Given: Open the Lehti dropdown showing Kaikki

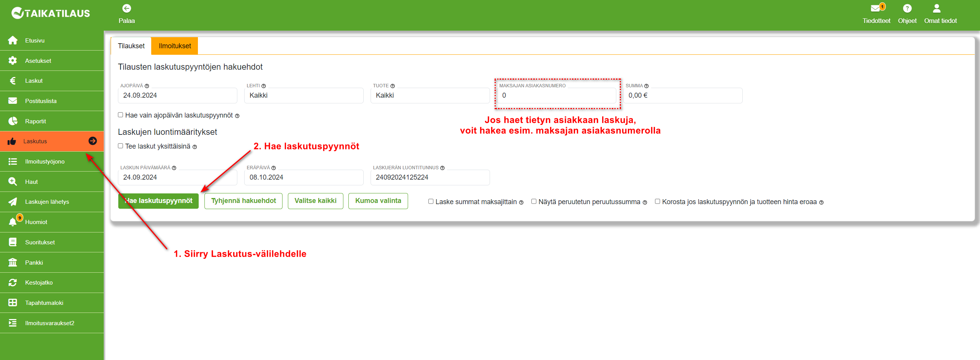Looking at the screenshot, I should tap(304, 95).
